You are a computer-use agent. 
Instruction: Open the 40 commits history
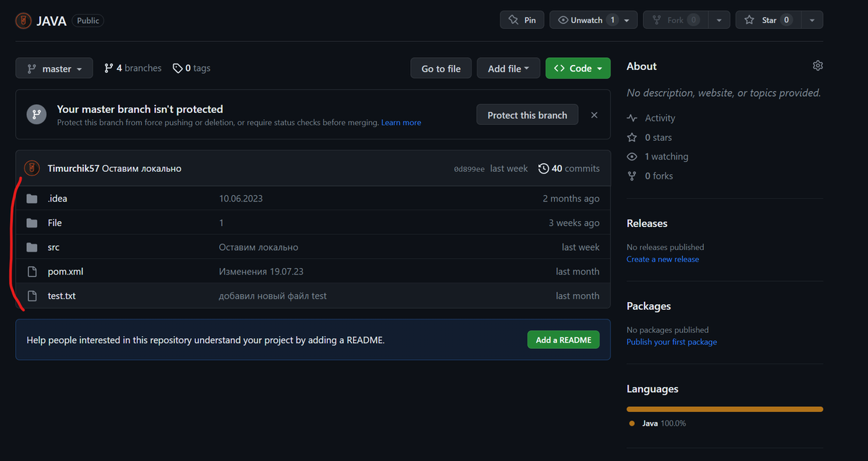click(569, 168)
